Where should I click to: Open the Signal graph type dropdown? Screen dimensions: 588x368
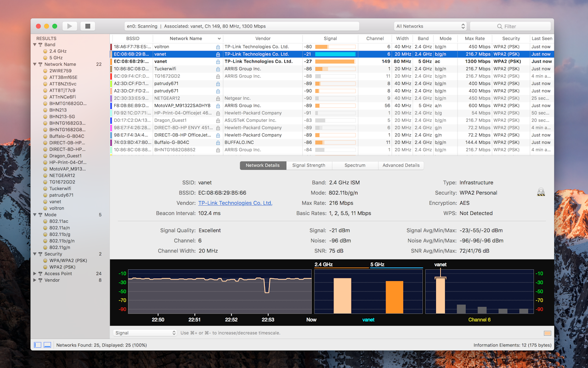coord(145,333)
